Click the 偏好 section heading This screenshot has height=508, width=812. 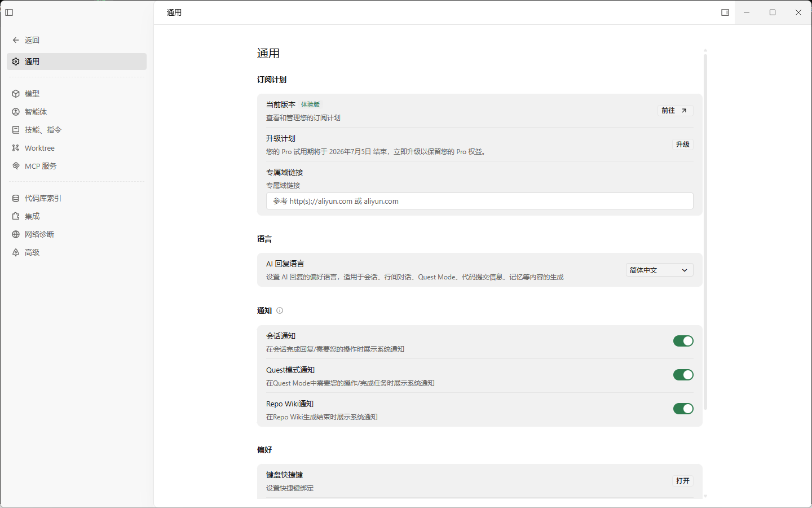[264, 450]
